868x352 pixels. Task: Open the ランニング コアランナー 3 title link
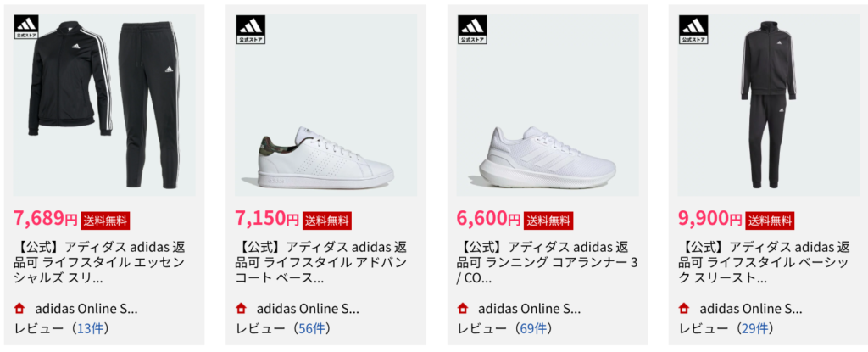pyautogui.click(x=547, y=262)
